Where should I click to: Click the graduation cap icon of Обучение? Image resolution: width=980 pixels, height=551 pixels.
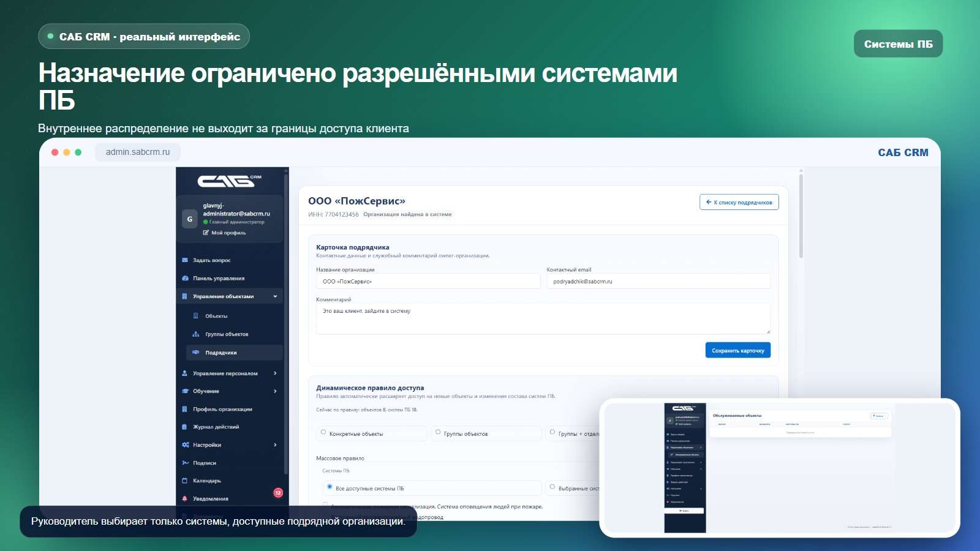(185, 391)
